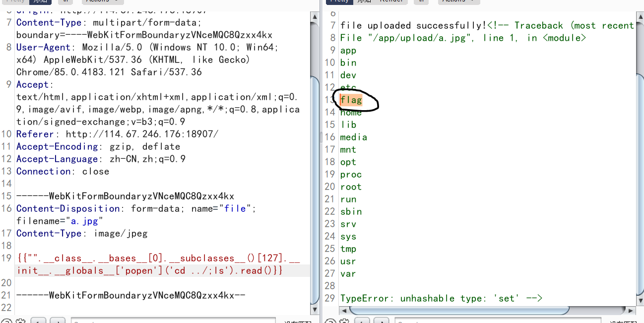Click the boundary=----WebKitFormBoundary header value

[144, 35]
